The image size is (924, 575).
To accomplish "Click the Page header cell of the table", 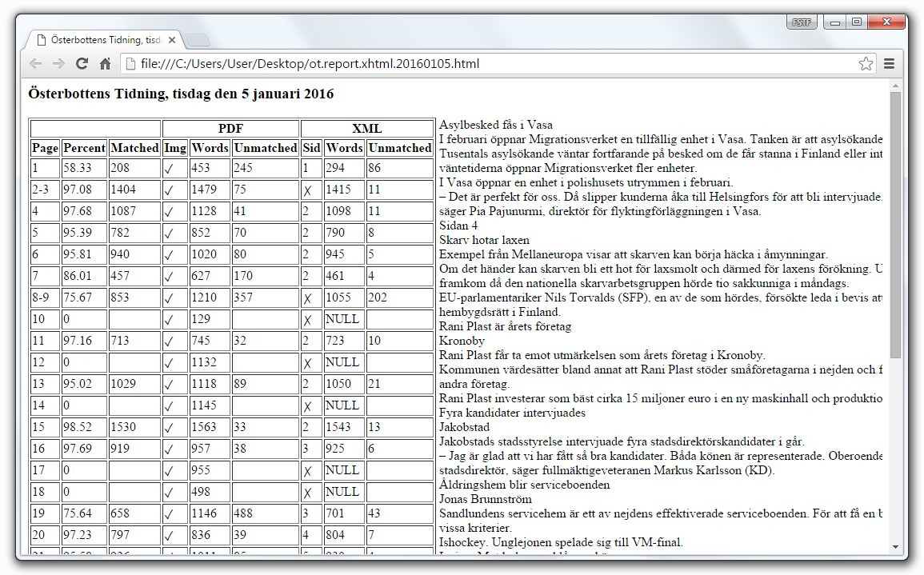I will [44, 148].
